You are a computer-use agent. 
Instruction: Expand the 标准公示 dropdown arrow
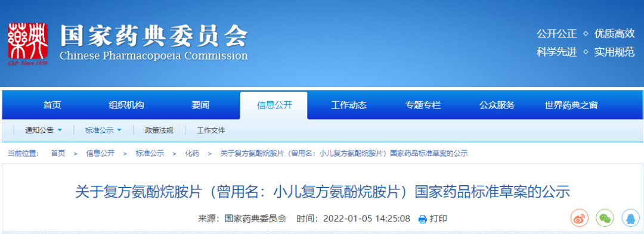click(x=119, y=130)
